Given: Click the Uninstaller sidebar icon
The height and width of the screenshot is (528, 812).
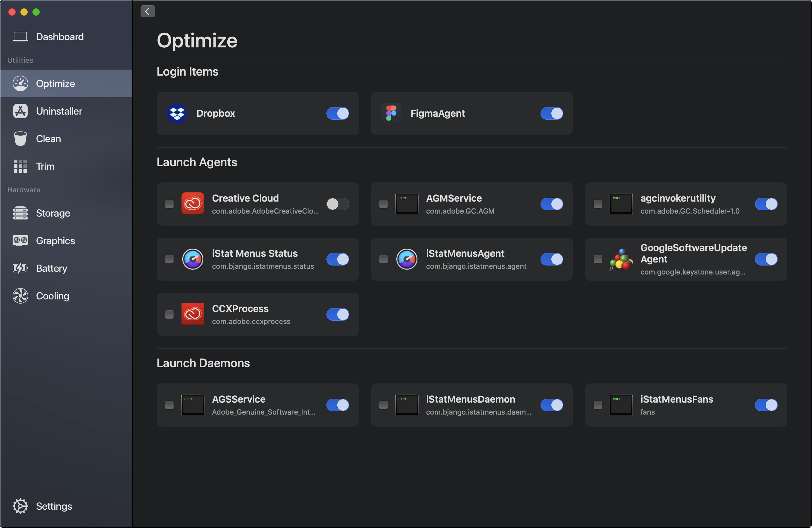Looking at the screenshot, I should tap(20, 111).
